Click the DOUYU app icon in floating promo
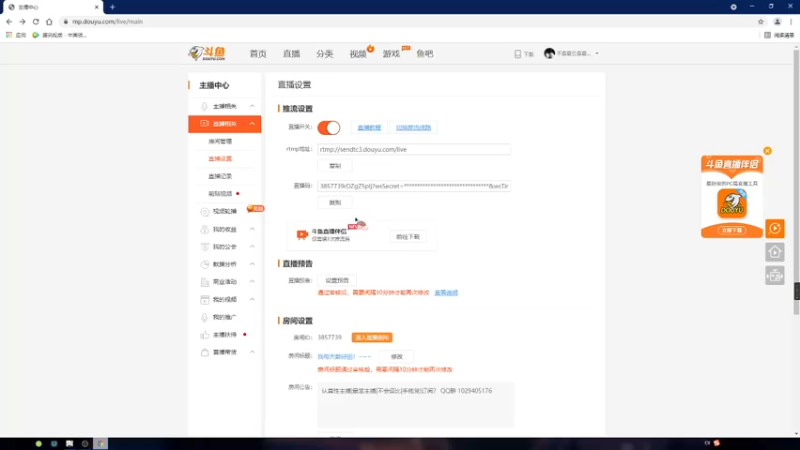The width and height of the screenshot is (800, 450). (x=732, y=203)
